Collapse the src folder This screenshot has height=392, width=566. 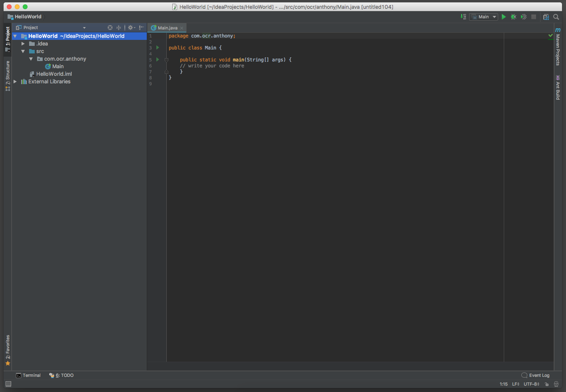23,51
